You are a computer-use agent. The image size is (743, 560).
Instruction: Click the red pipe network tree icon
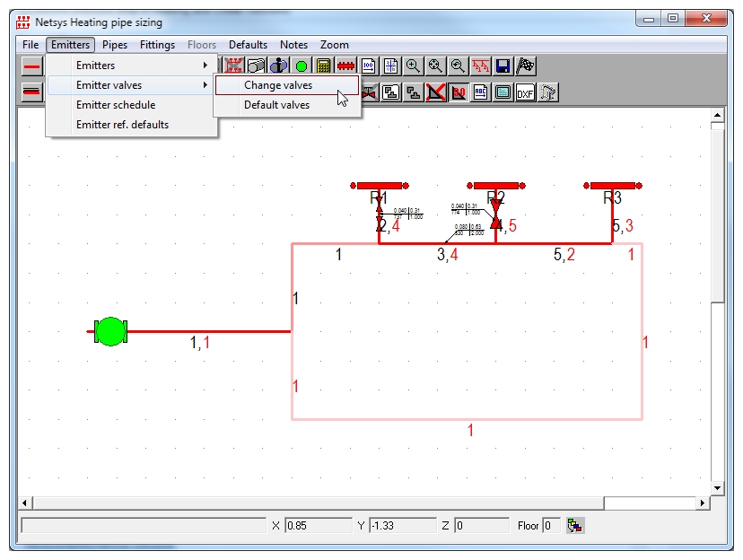(480, 66)
